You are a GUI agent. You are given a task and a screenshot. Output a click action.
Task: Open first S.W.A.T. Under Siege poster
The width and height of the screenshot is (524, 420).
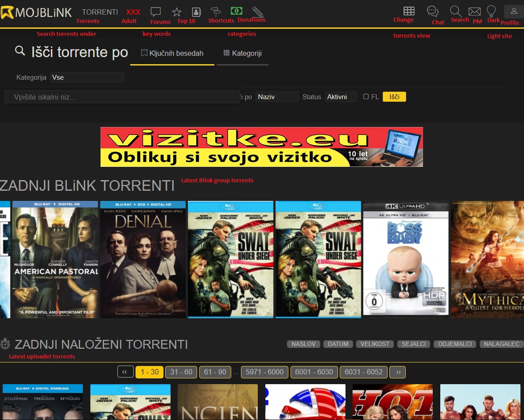[x=231, y=259]
